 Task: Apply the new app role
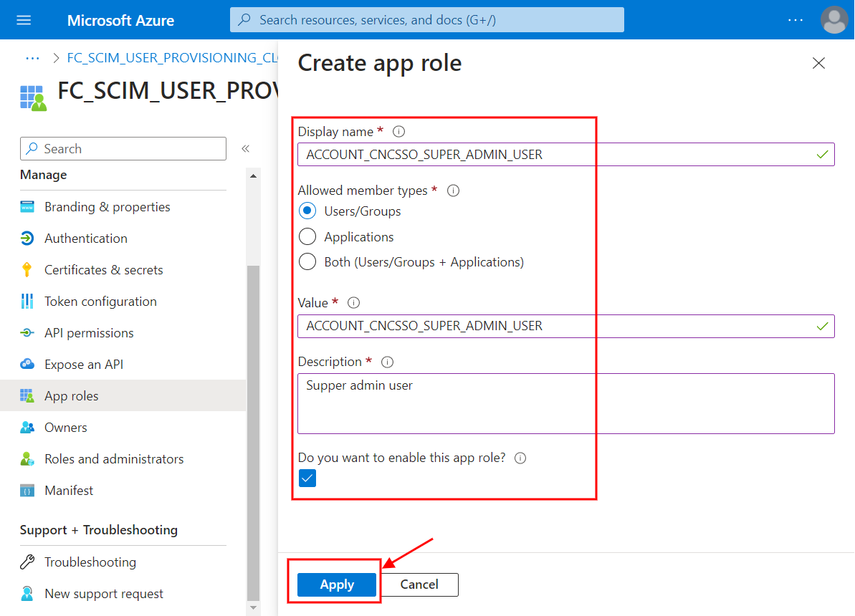pos(336,584)
